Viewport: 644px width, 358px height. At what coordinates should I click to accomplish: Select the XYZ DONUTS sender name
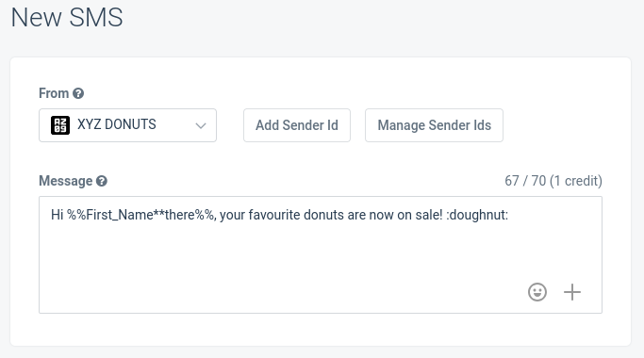(x=117, y=124)
